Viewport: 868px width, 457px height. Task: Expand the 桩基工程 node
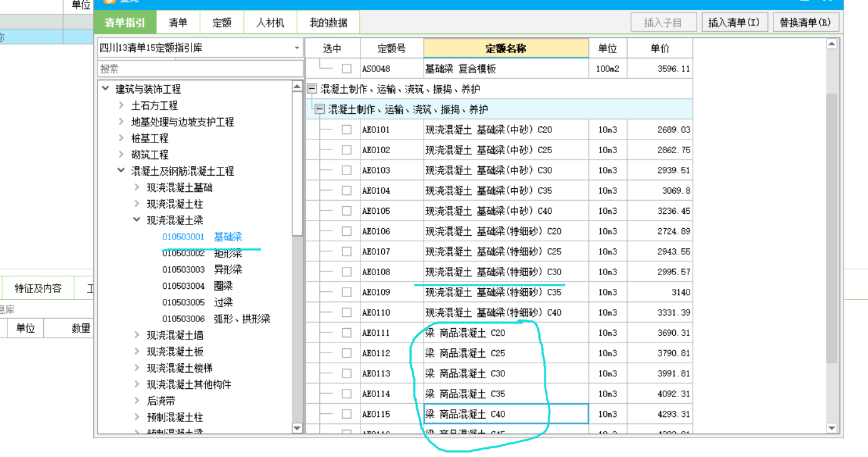tap(121, 138)
